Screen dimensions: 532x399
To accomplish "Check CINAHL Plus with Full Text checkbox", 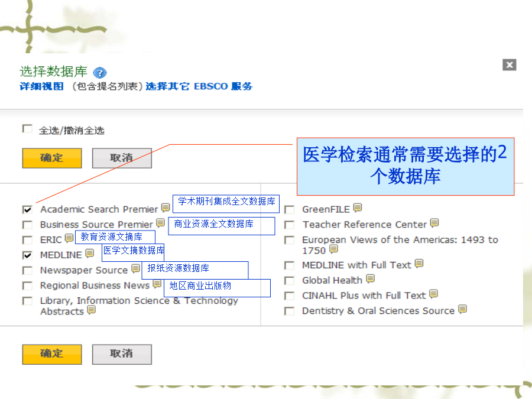I will (290, 296).
